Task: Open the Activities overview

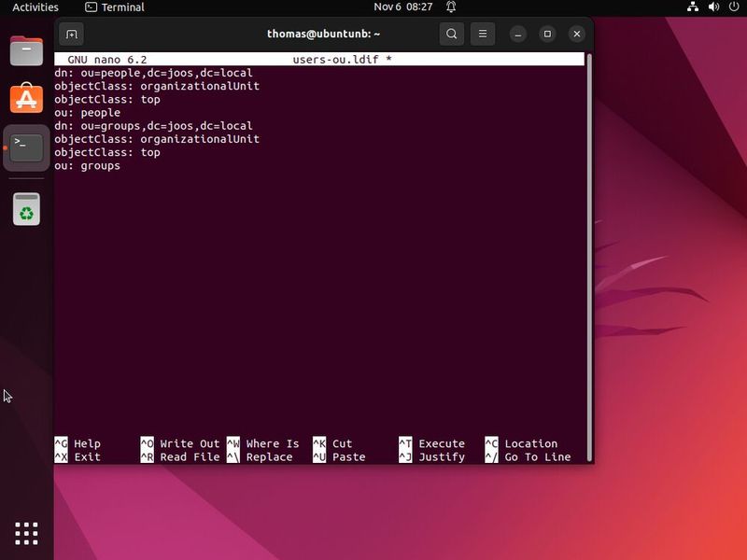Action: (x=35, y=7)
